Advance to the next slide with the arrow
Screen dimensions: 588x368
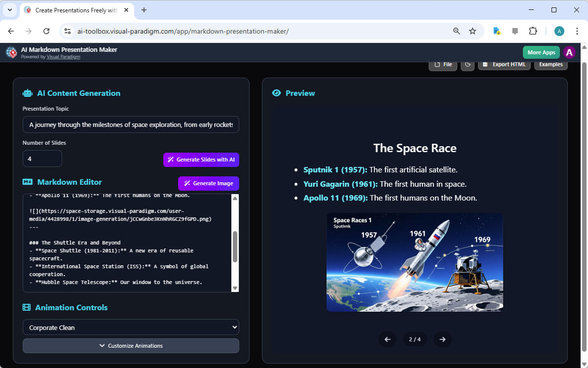442,339
